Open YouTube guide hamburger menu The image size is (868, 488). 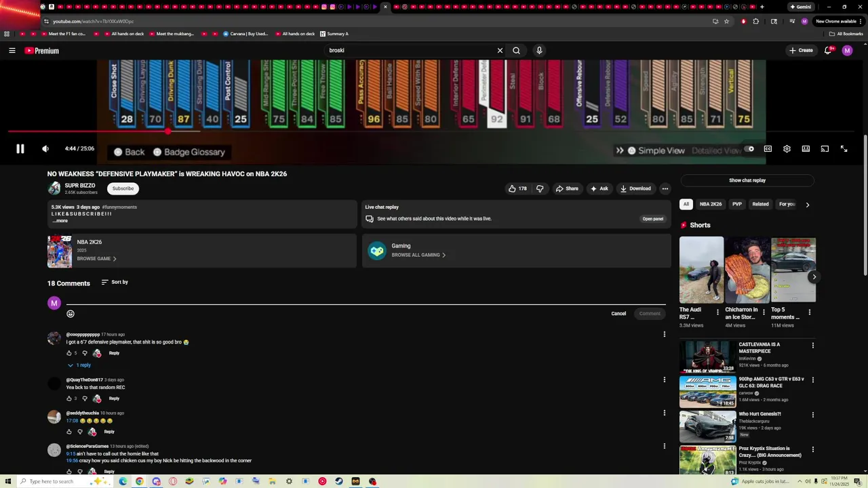tap(12, 50)
